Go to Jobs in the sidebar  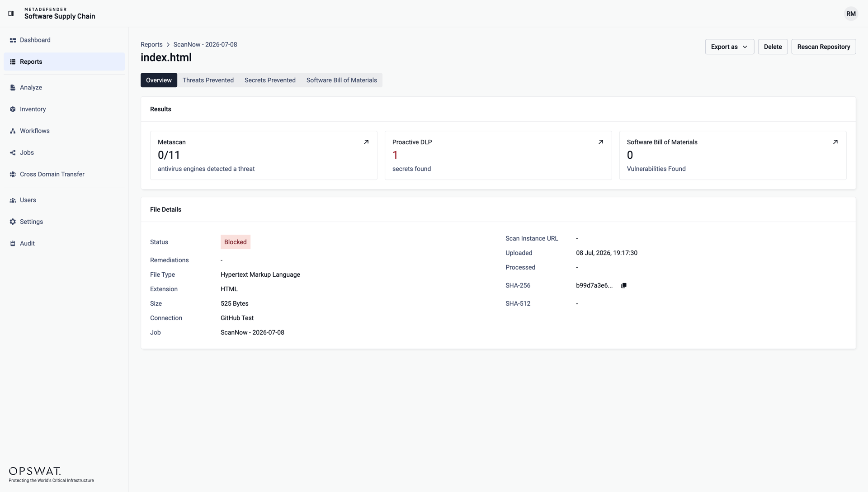coord(64,153)
